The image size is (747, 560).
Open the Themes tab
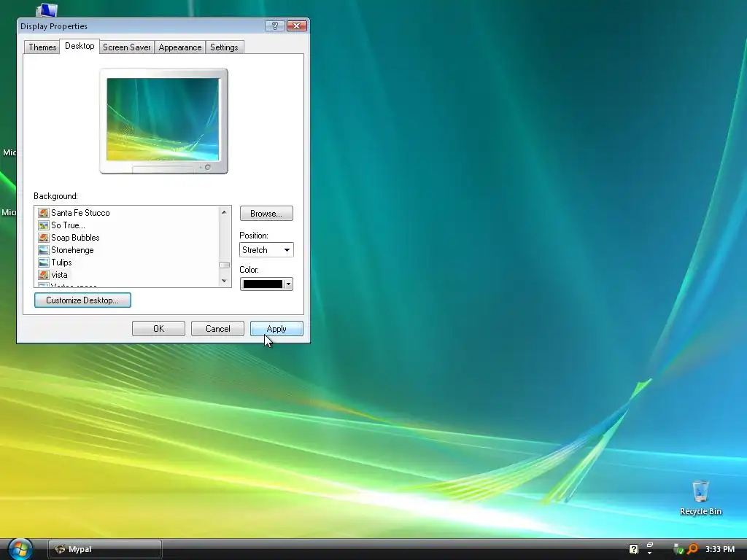(x=42, y=47)
